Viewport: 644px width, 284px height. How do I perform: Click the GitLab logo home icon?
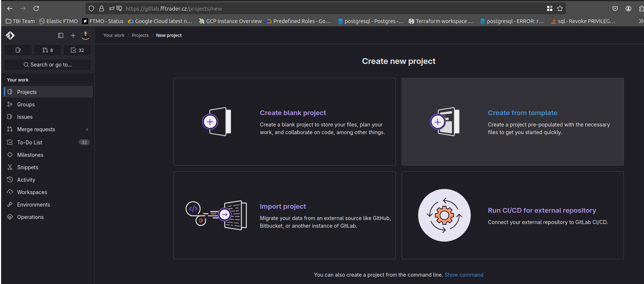[10, 35]
